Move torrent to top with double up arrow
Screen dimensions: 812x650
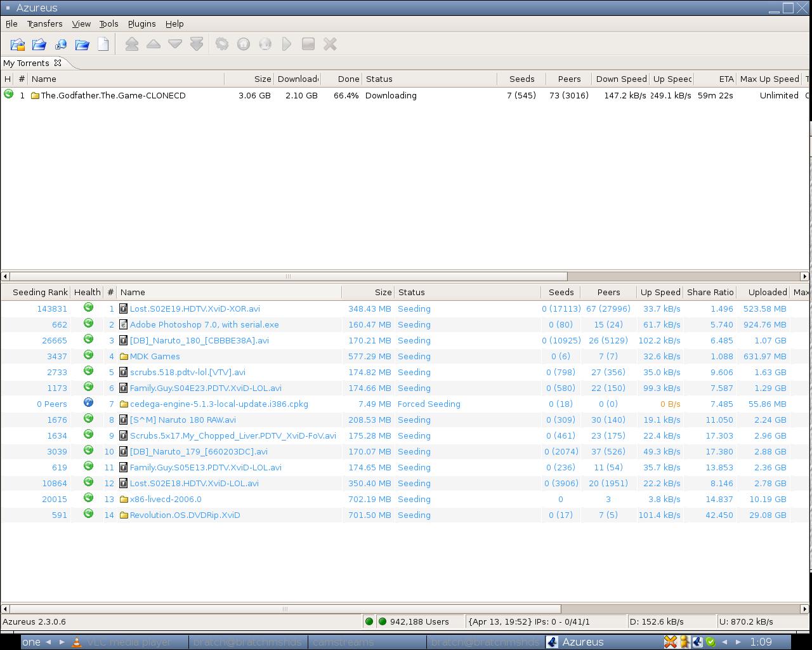[132, 44]
